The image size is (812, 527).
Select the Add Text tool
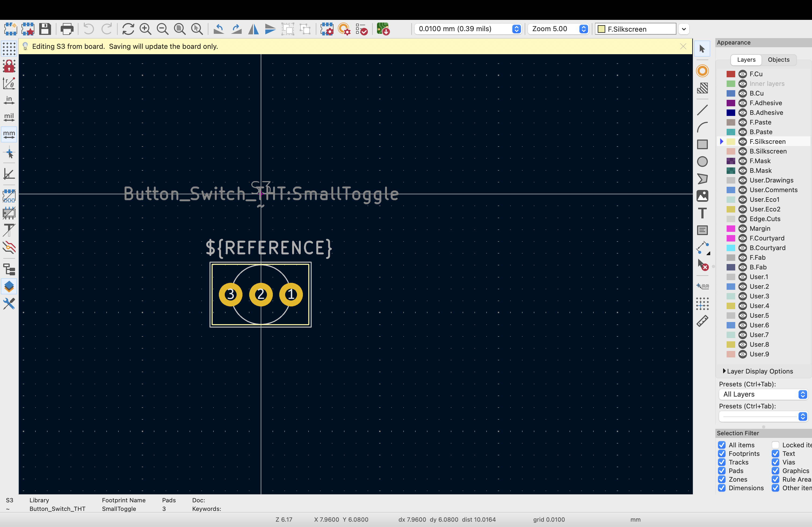point(702,213)
